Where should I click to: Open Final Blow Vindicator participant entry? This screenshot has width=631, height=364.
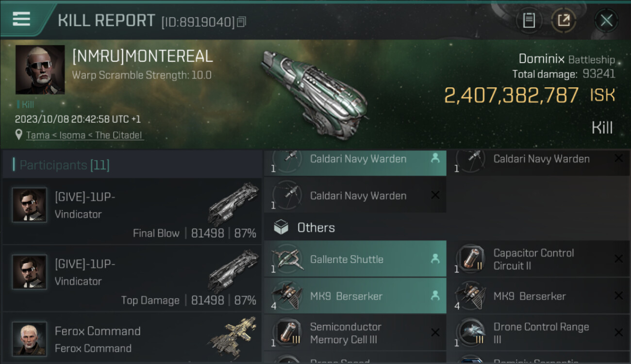click(x=132, y=211)
